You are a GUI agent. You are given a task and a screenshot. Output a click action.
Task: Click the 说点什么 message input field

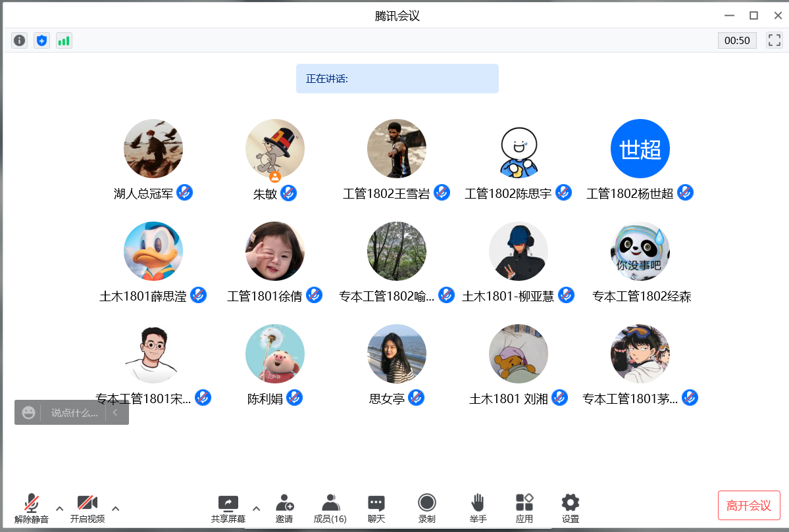pyautogui.click(x=74, y=413)
